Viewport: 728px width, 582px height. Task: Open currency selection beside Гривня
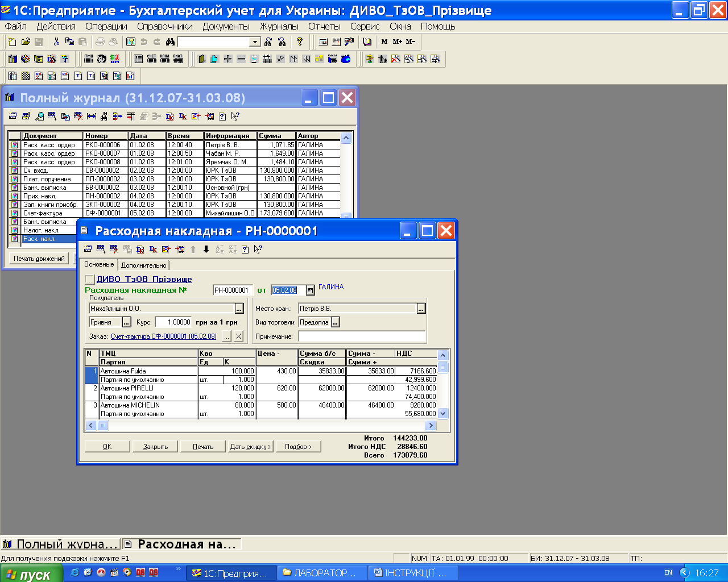coord(127,322)
